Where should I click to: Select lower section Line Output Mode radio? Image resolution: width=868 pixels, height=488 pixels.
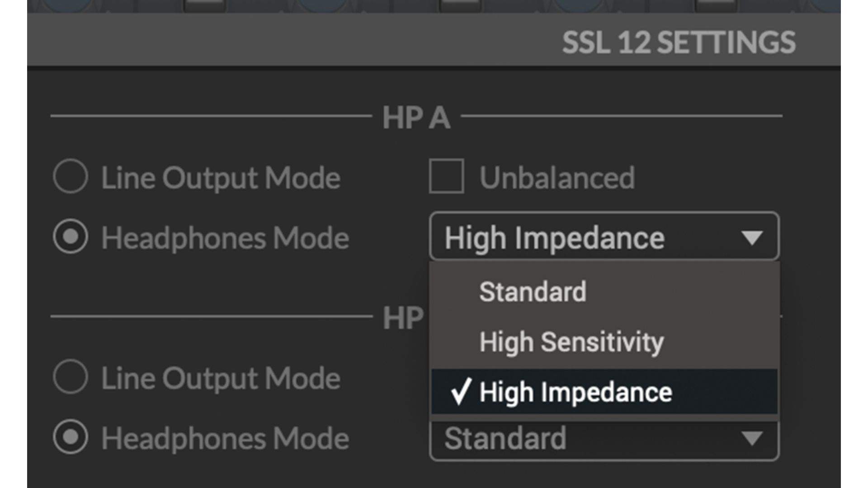70,376
